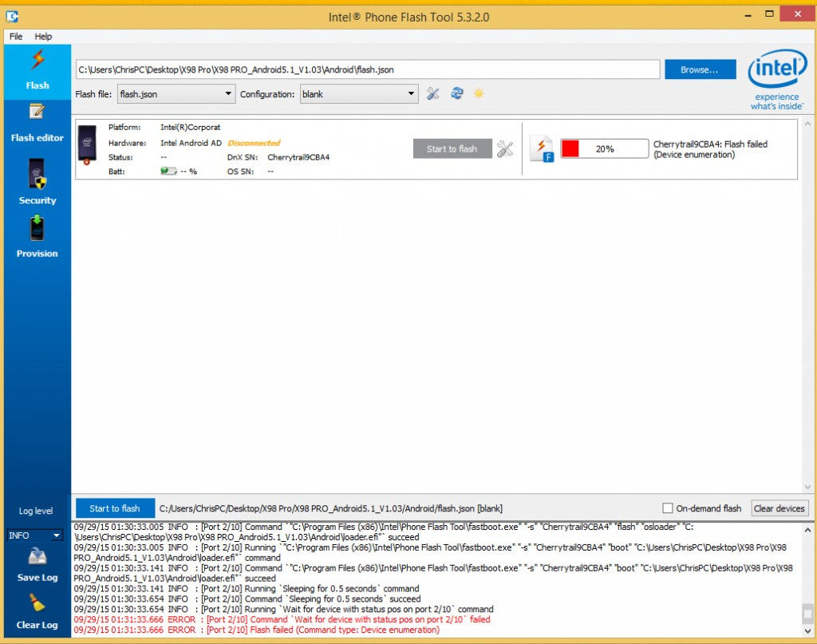Click the flash.json [blank] path in status bar

[x=331, y=508]
